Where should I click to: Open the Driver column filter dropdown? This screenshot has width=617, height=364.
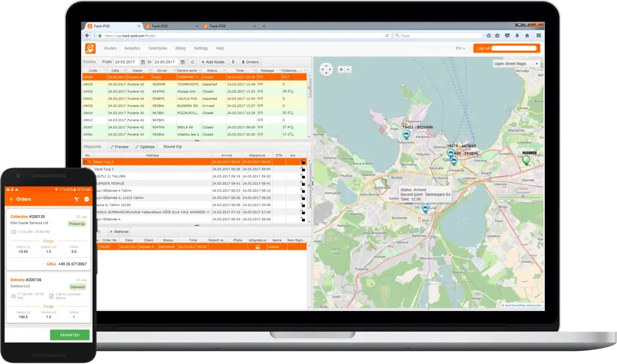[x=174, y=70]
